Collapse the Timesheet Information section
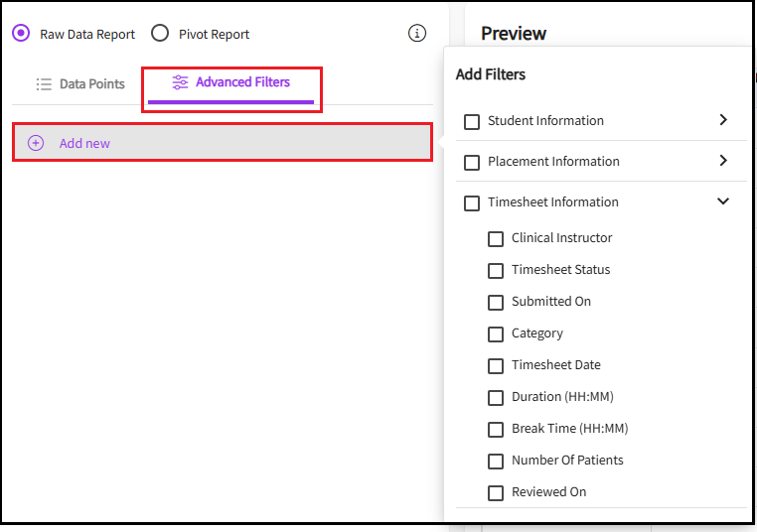 [722, 201]
